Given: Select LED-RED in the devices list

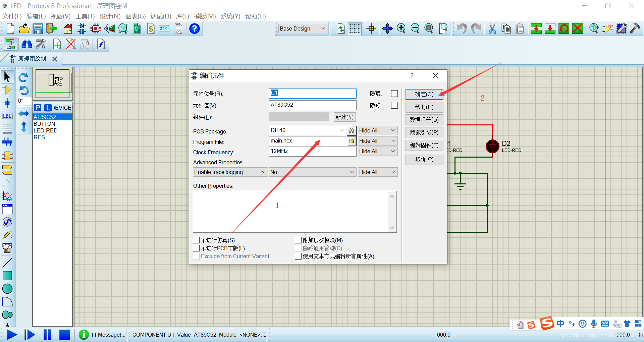Looking at the screenshot, I should (x=52, y=130).
